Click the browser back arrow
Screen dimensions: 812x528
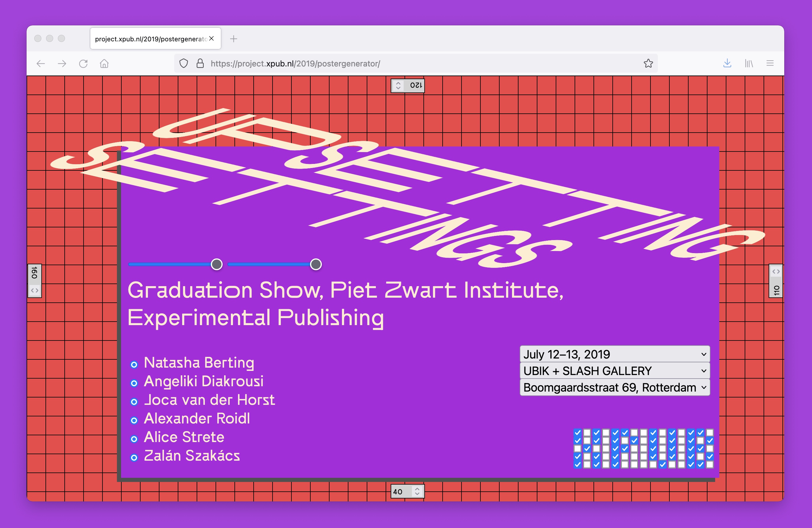click(41, 63)
